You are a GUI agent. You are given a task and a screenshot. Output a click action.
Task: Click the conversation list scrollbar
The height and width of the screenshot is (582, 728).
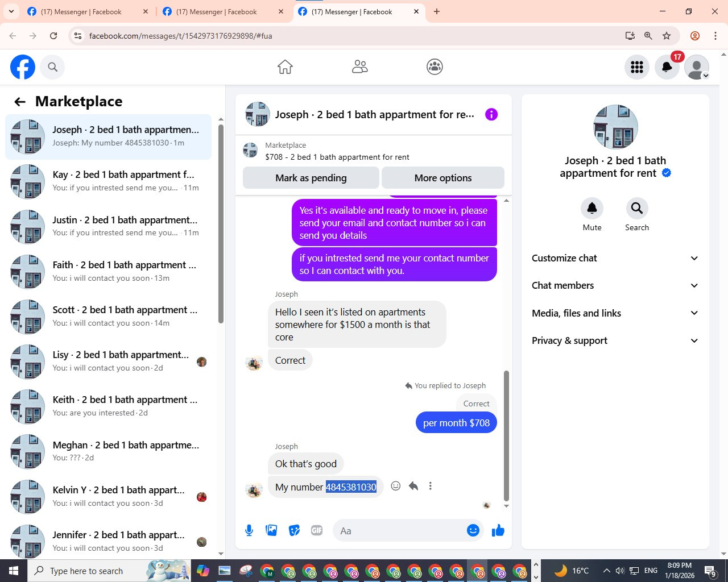tap(221, 223)
